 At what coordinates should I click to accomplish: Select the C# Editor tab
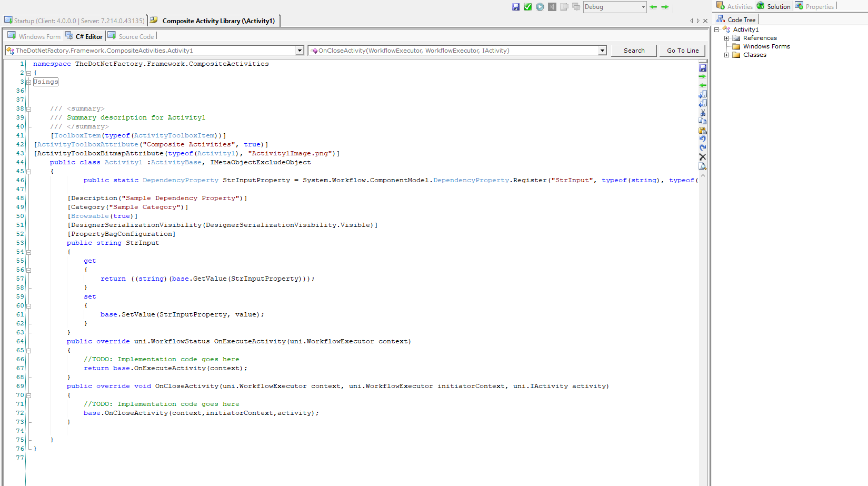tap(84, 36)
